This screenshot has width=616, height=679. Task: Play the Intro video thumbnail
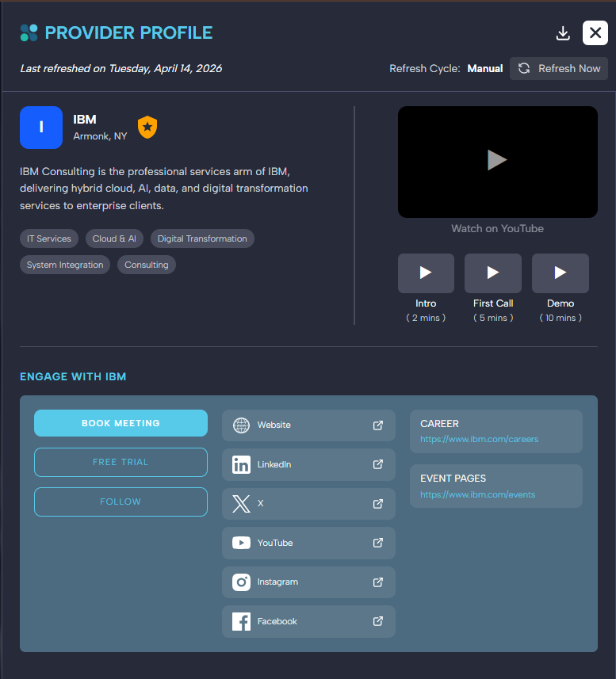tap(426, 273)
